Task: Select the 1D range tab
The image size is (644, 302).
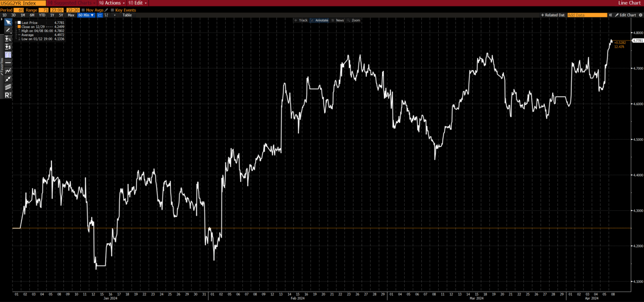Action: point(4,15)
